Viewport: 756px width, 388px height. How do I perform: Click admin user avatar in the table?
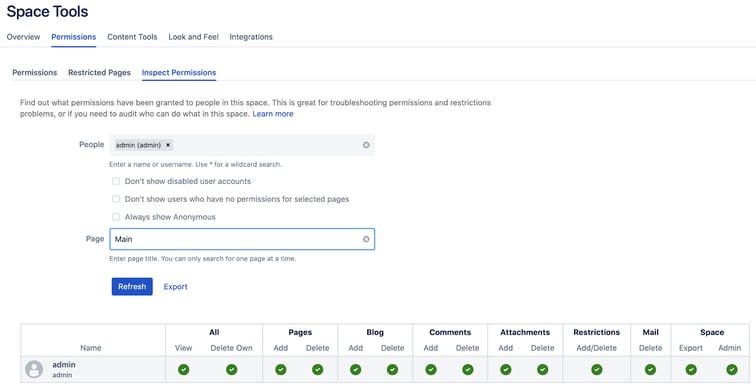click(x=34, y=370)
